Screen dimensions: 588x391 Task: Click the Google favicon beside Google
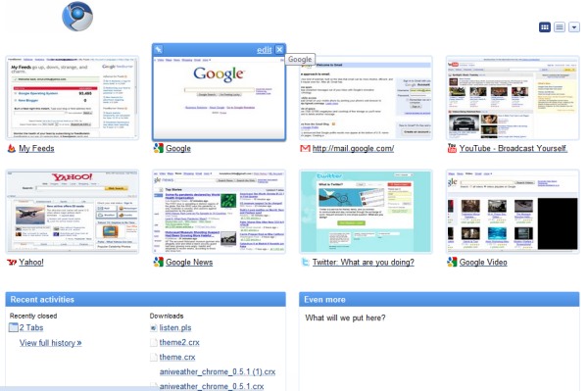(x=158, y=148)
